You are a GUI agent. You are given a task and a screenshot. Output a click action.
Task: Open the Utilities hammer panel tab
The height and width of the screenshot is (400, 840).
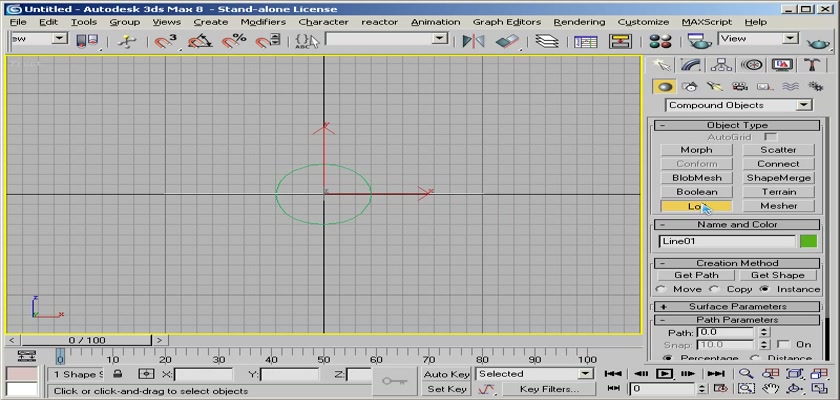(x=812, y=65)
